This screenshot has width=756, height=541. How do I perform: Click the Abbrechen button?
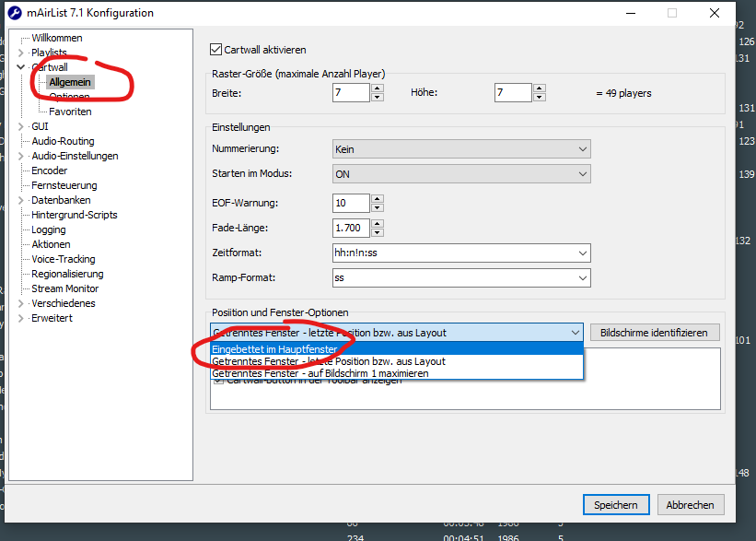tap(690, 505)
